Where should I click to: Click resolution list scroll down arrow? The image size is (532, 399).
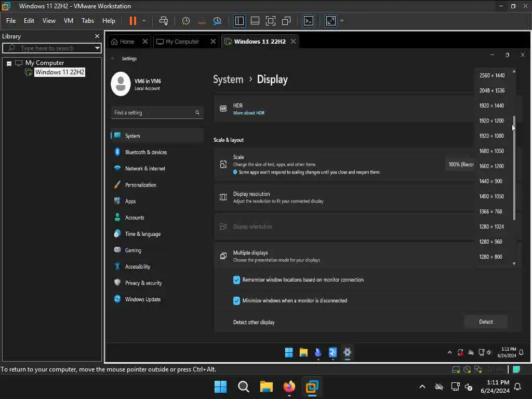click(x=514, y=263)
